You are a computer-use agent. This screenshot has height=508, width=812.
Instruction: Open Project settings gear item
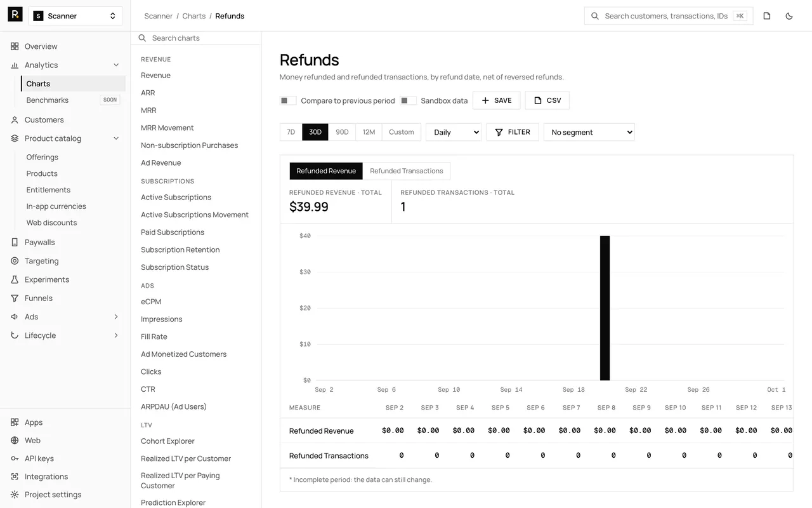pyautogui.click(x=53, y=495)
